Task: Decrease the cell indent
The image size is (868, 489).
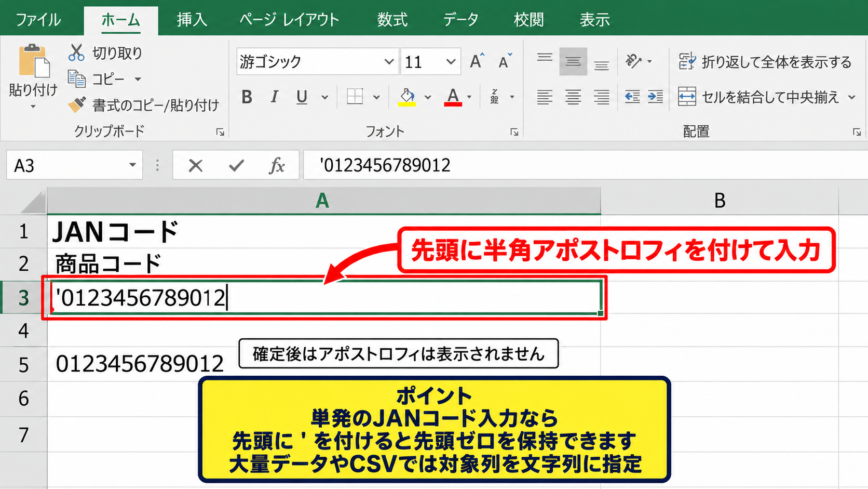Action: [632, 97]
